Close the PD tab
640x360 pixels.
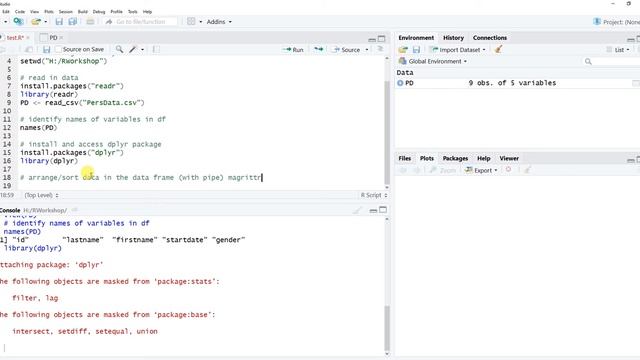pyautogui.click(x=61, y=38)
